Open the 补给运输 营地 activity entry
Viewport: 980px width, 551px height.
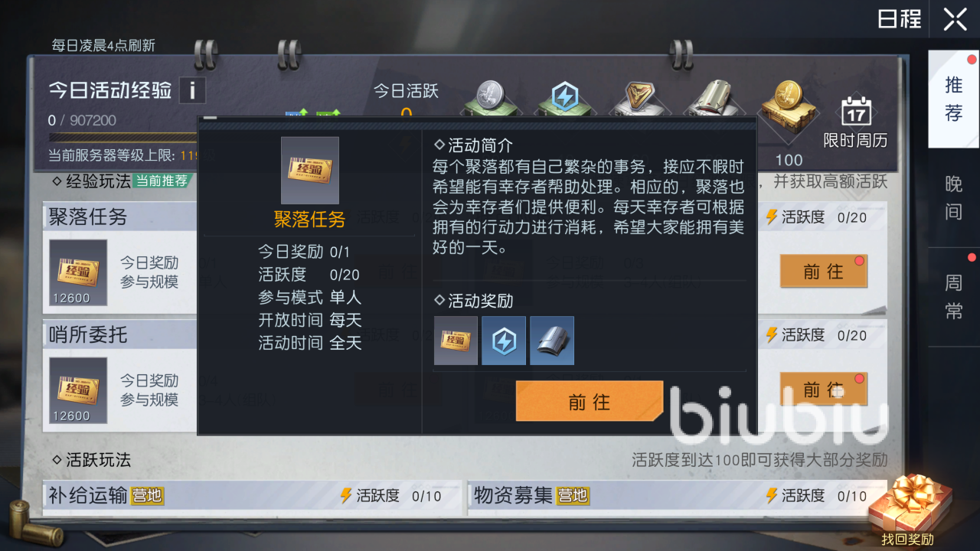tap(253, 496)
